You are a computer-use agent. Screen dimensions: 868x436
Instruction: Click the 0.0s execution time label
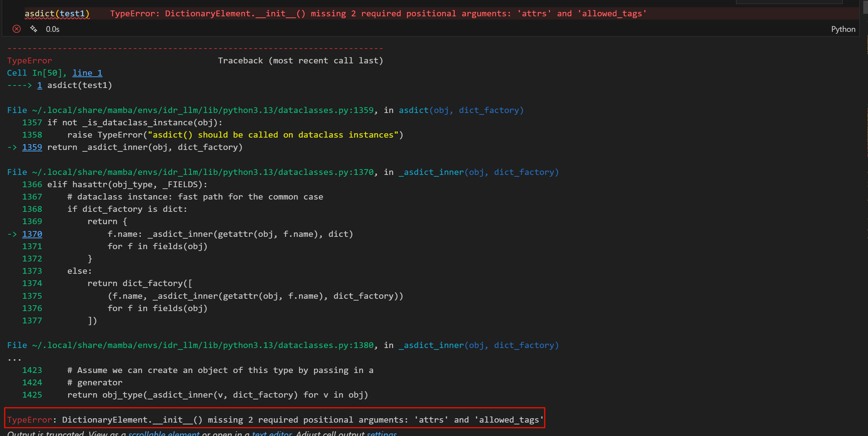tap(53, 29)
